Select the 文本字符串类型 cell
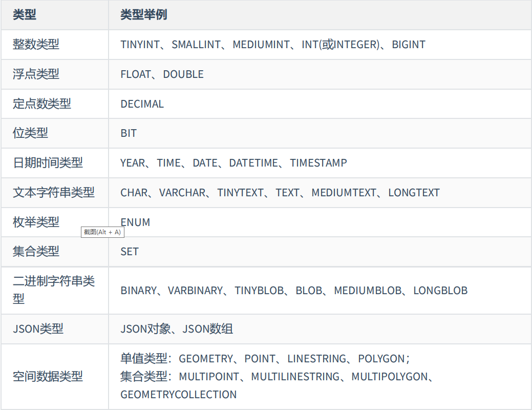This screenshot has width=532, height=410. 54,193
